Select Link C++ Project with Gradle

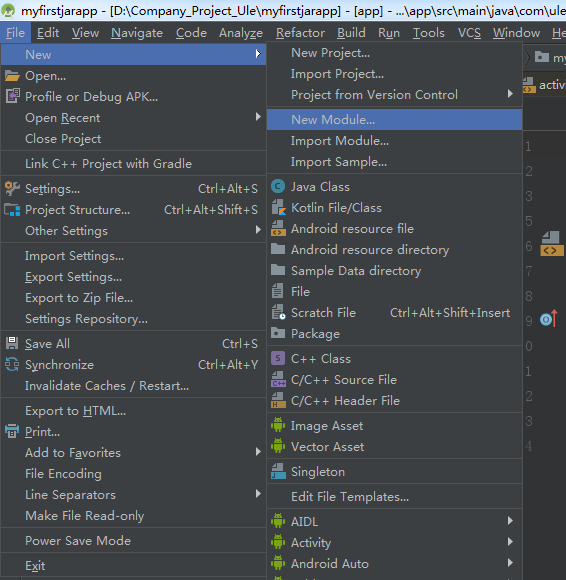[133, 163]
